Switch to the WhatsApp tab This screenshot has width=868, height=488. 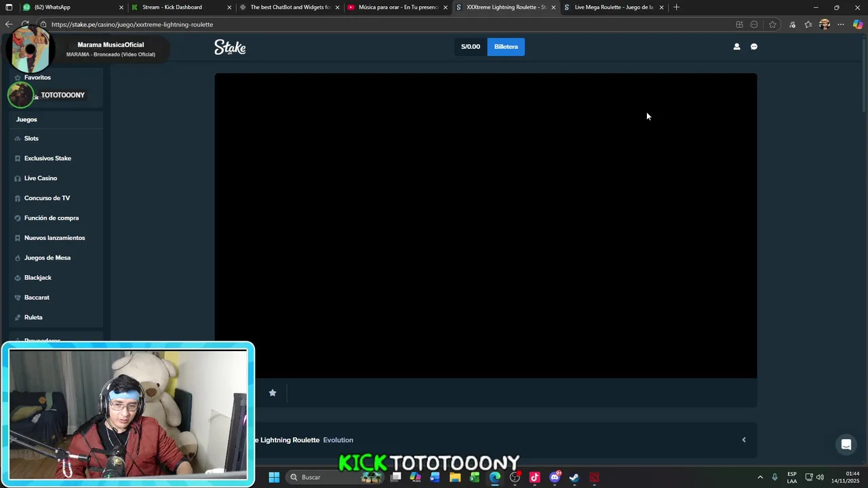tap(71, 7)
